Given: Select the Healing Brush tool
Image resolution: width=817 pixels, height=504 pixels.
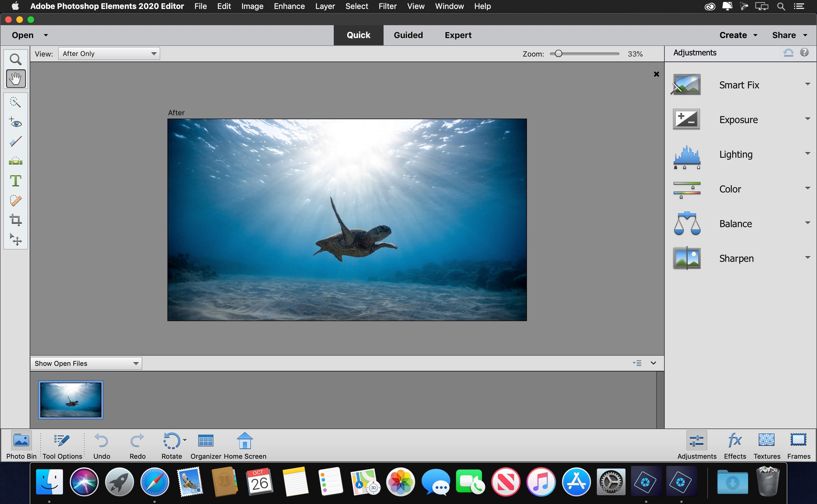Looking at the screenshot, I should coord(16,201).
